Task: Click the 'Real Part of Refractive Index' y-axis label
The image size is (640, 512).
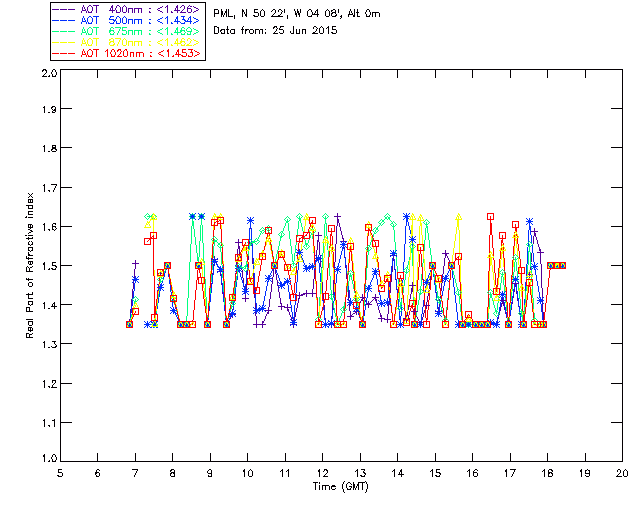Action: tap(31, 265)
